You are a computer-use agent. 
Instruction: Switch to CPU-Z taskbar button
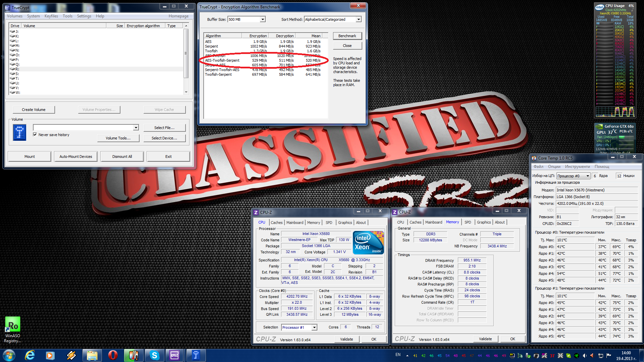[175, 355]
